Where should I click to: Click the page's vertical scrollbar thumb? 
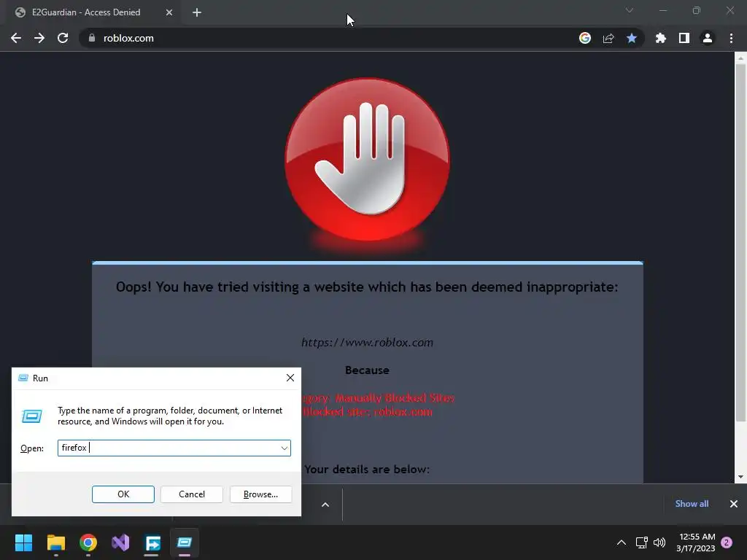(740, 243)
